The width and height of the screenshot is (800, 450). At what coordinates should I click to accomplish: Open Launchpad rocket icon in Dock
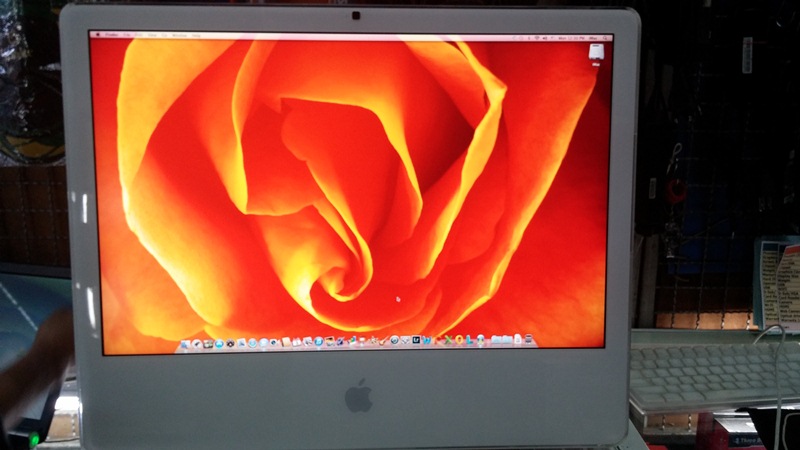[x=197, y=343]
